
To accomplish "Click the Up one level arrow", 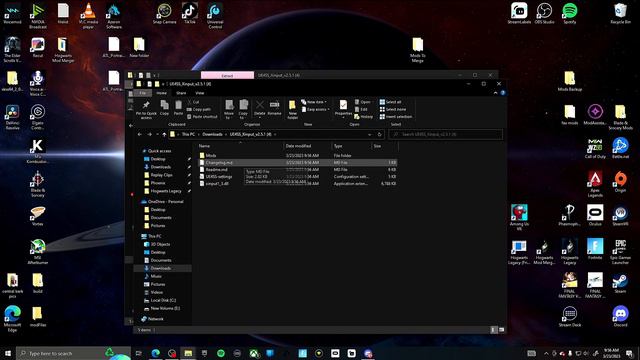I will tap(164, 134).
